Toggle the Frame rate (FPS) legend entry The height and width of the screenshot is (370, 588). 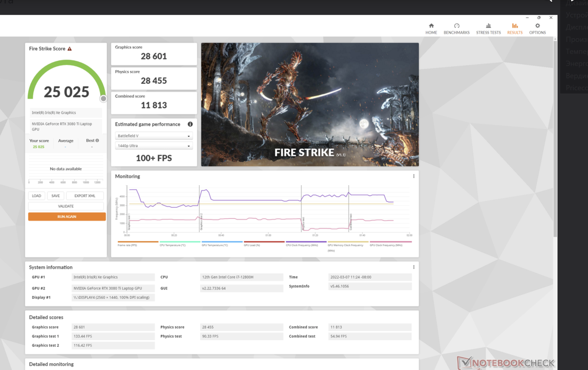[138, 244]
